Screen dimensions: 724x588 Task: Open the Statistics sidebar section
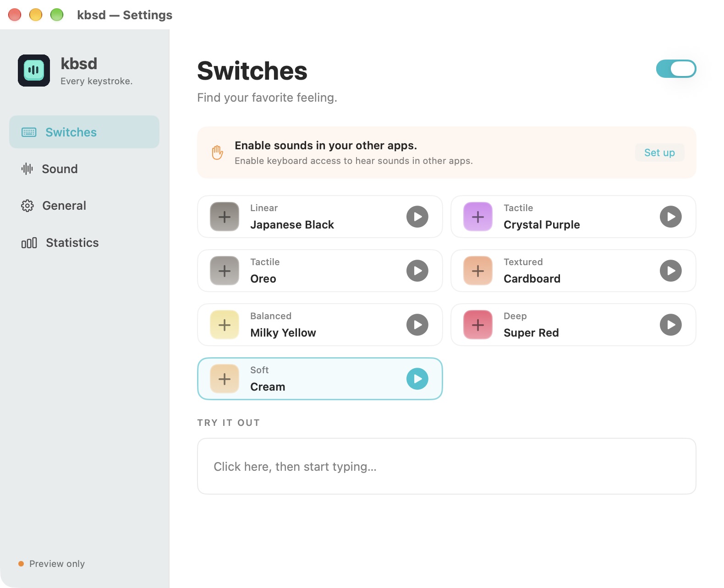[x=84, y=243]
